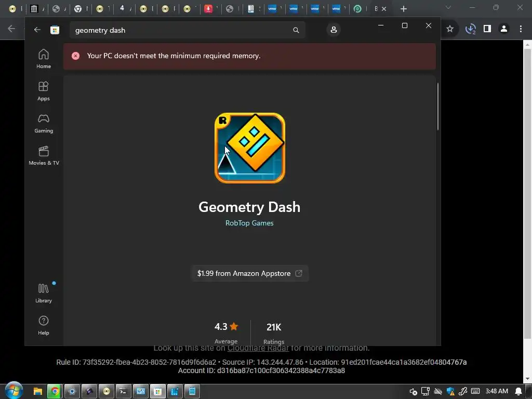The height and width of the screenshot is (399, 532).
Task: Open the Store Library
Action: coord(44,293)
